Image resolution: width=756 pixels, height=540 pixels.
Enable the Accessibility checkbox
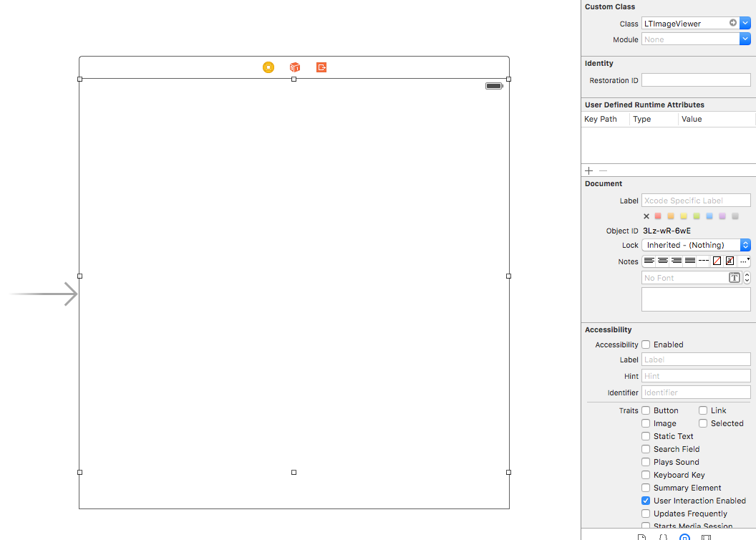646,344
